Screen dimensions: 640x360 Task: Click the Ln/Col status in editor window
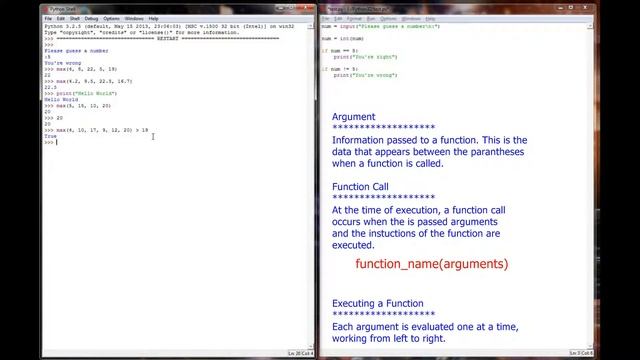[581, 353]
